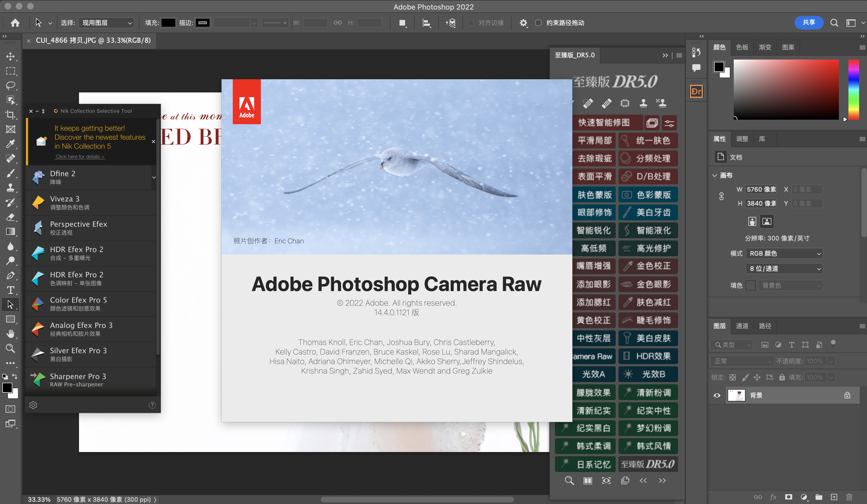Viewport: 867px width, 504px height.
Task: Switch to the 色板 tab
Action: click(x=742, y=47)
